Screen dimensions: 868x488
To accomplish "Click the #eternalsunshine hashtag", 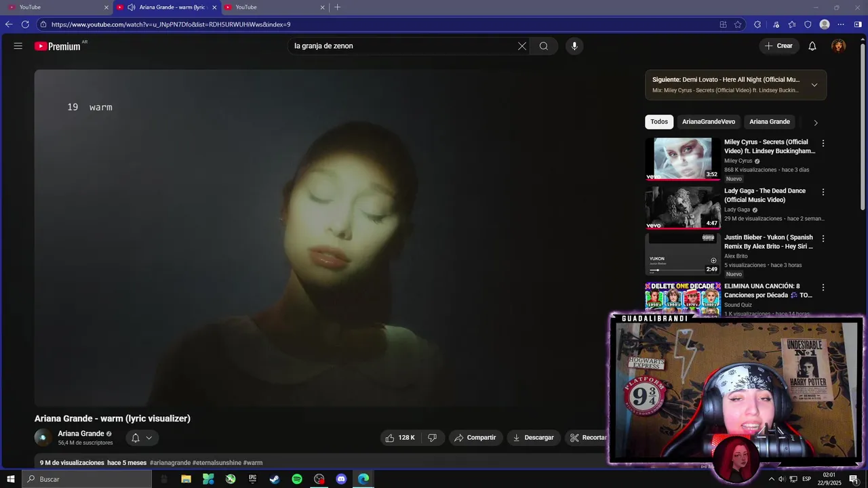I will (216, 463).
